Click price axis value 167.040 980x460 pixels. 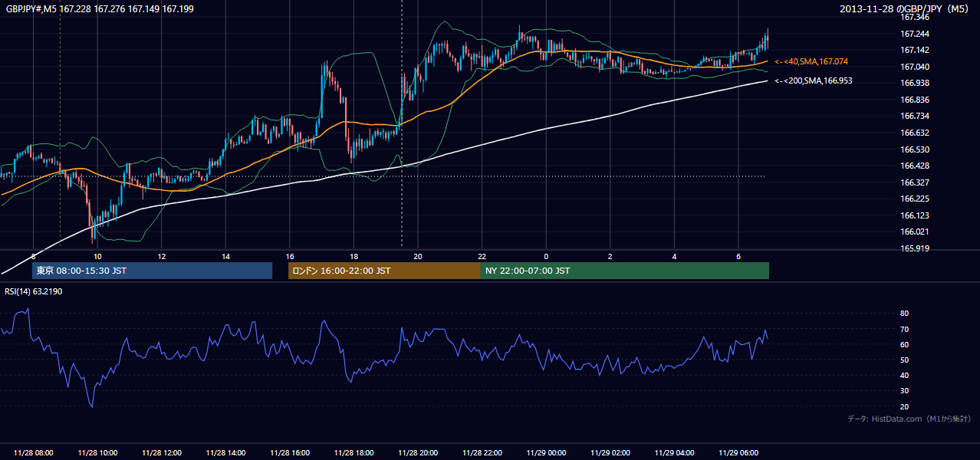[915, 67]
